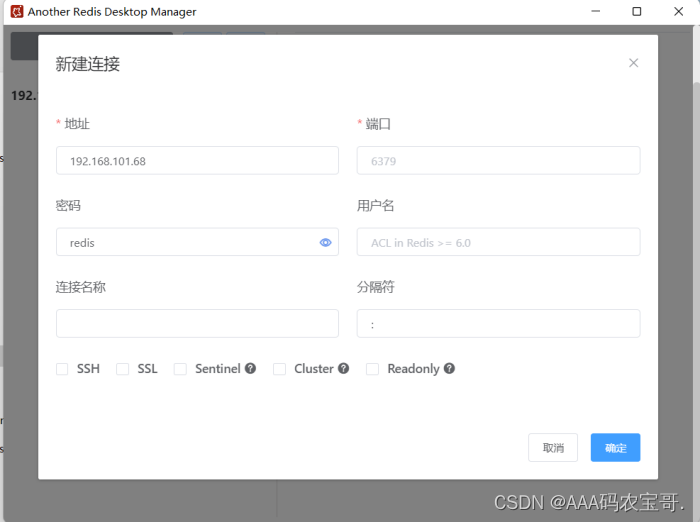The width and height of the screenshot is (700, 522).
Task: Focus the 端口 input with 6379
Action: (x=498, y=160)
